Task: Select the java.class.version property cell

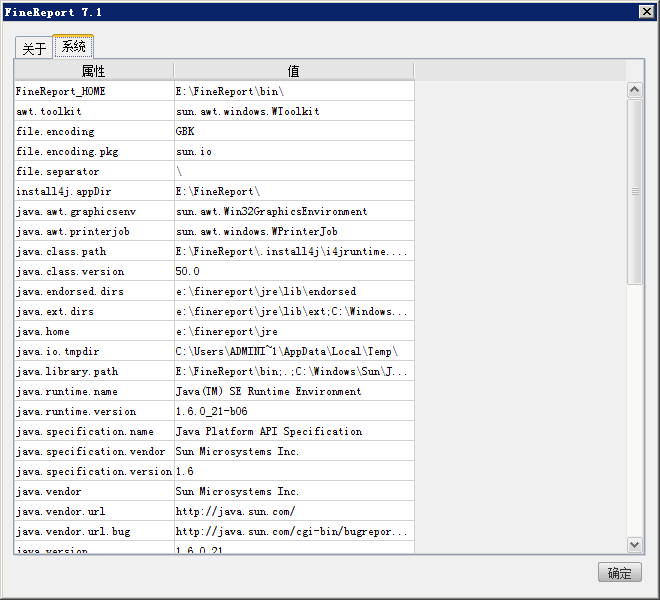Action: point(94,271)
